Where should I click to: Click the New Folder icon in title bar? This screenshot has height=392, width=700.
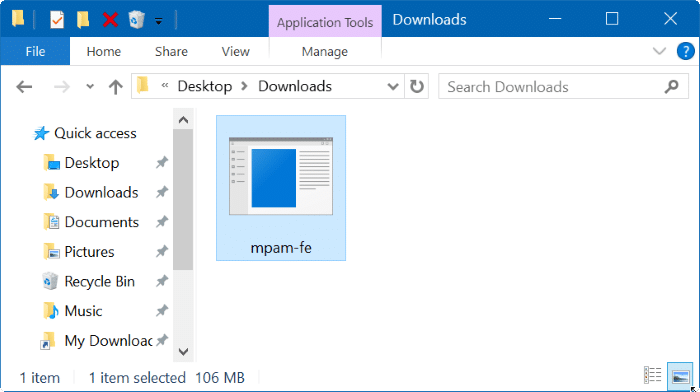(83, 20)
